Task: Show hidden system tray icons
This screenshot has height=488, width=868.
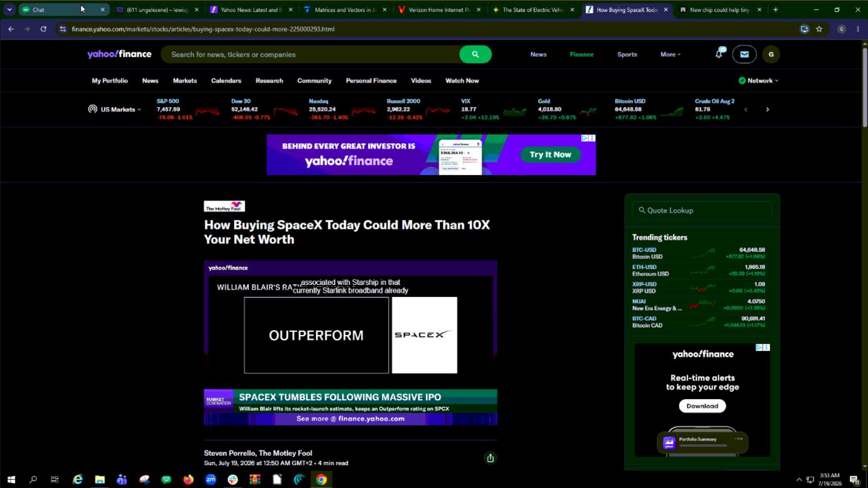Action: click(799, 479)
